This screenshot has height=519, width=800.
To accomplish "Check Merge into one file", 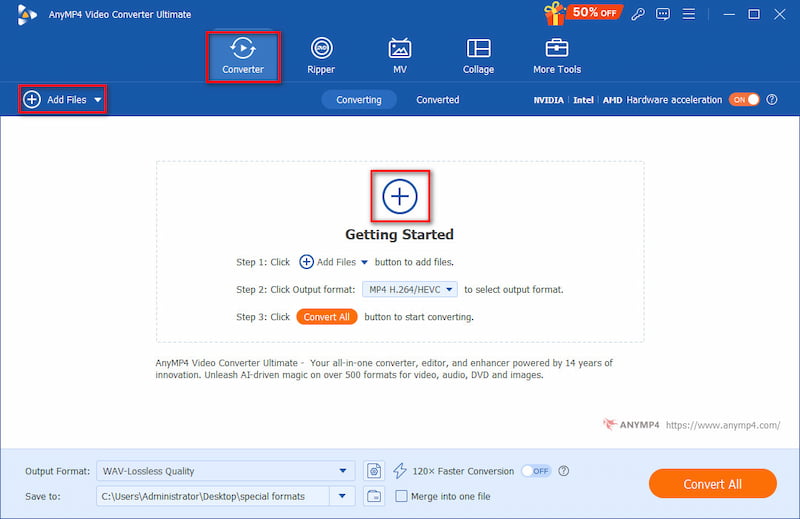I will pyautogui.click(x=402, y=496).
